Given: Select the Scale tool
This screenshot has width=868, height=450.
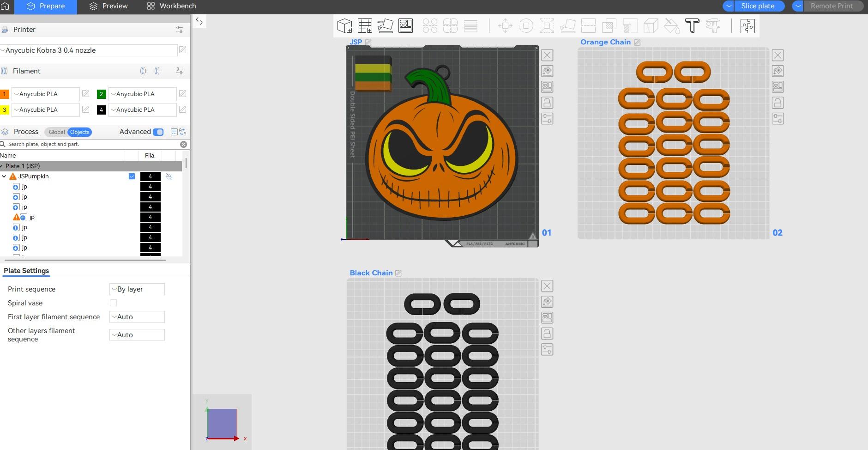Looking at the screenshot, I should [x=547, y=26].
